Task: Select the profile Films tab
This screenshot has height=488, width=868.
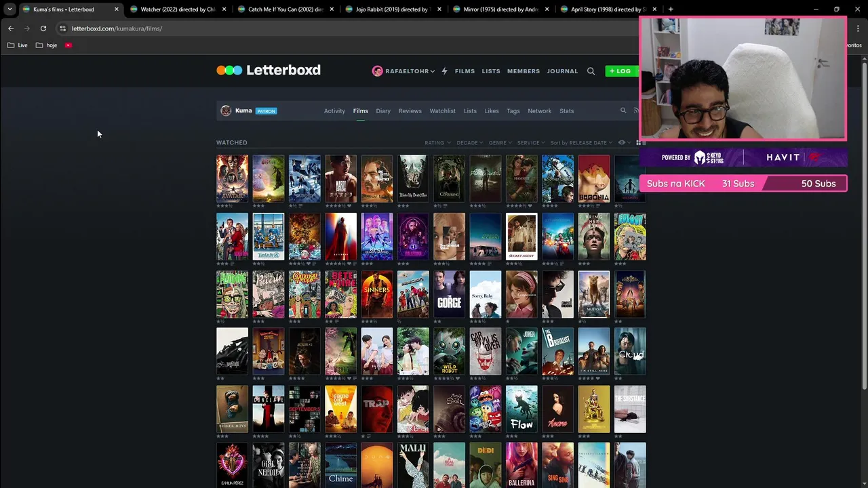Action: (360, 111)
